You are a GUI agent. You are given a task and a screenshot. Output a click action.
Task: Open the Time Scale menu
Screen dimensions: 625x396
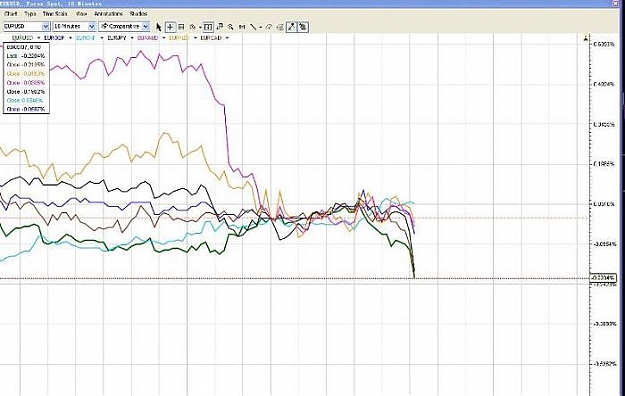pyautogui.click(x=55, y=14)
